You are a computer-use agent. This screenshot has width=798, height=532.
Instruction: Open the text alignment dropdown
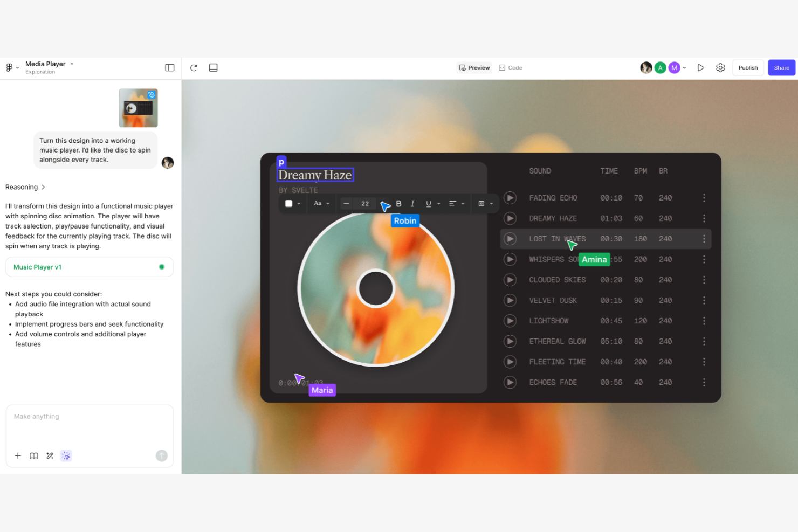(x=457, y=203)
